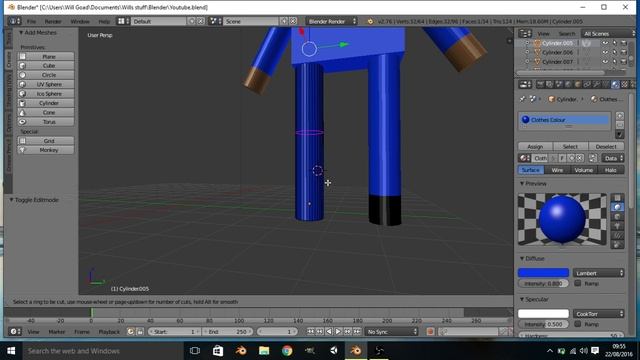This screenshot has height=360, width=640.
Task: Add a new material slot
Action: click(620, 116)
